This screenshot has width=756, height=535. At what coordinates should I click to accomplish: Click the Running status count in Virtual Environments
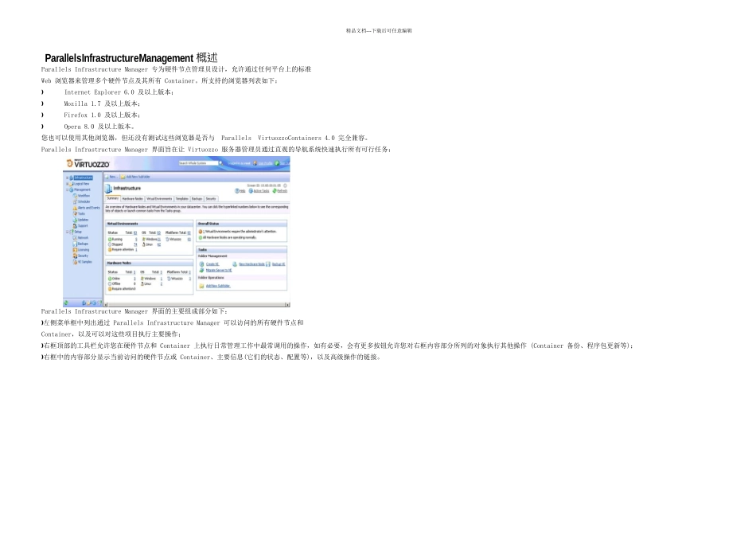136,240
